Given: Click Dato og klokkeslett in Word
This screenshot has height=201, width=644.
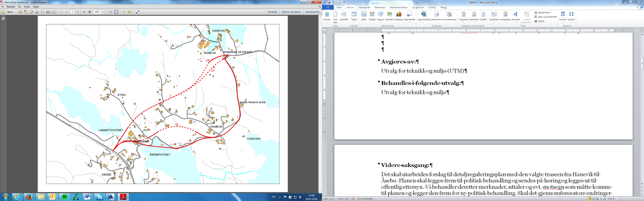Looking at the screenshot, I should coord(545,17).
